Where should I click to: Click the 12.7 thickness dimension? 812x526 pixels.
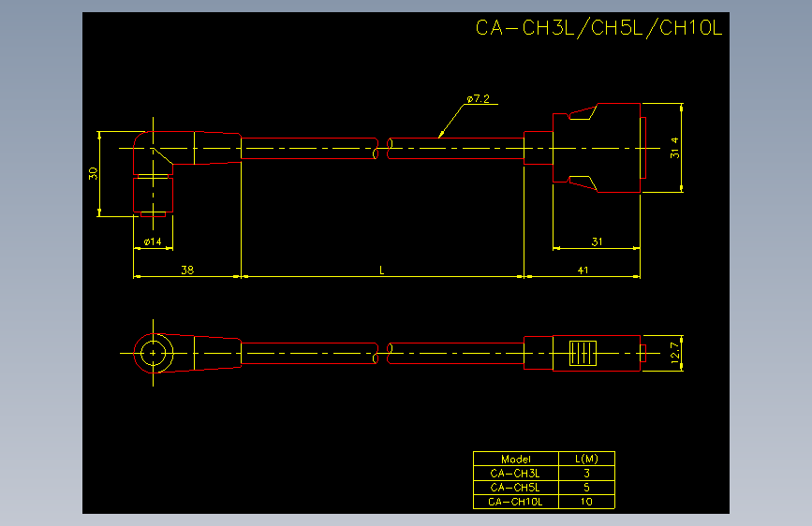click(x=674, y=353)
